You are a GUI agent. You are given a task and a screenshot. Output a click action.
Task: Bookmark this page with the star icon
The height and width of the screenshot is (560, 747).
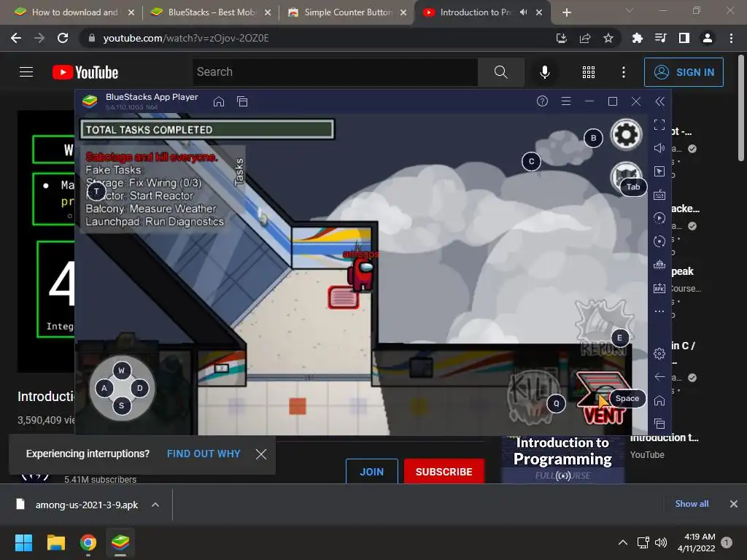click(608, 38)
